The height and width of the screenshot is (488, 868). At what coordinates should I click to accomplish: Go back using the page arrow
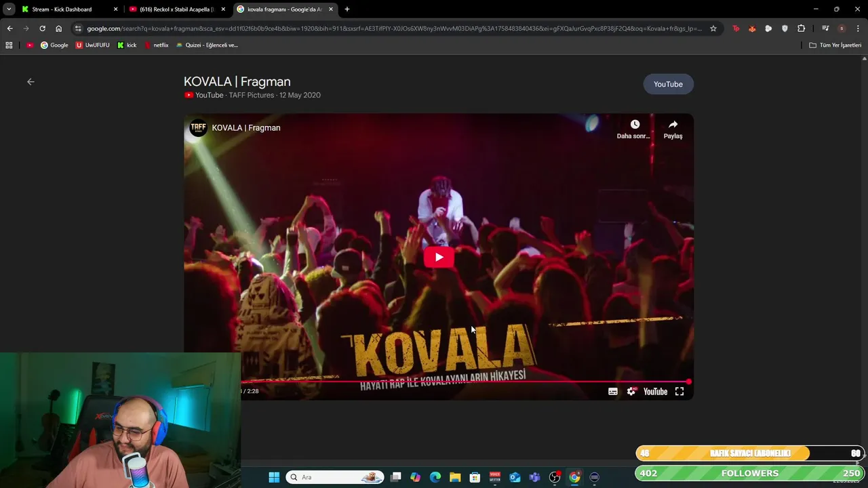pyautogui.click(x=31, y=81)
